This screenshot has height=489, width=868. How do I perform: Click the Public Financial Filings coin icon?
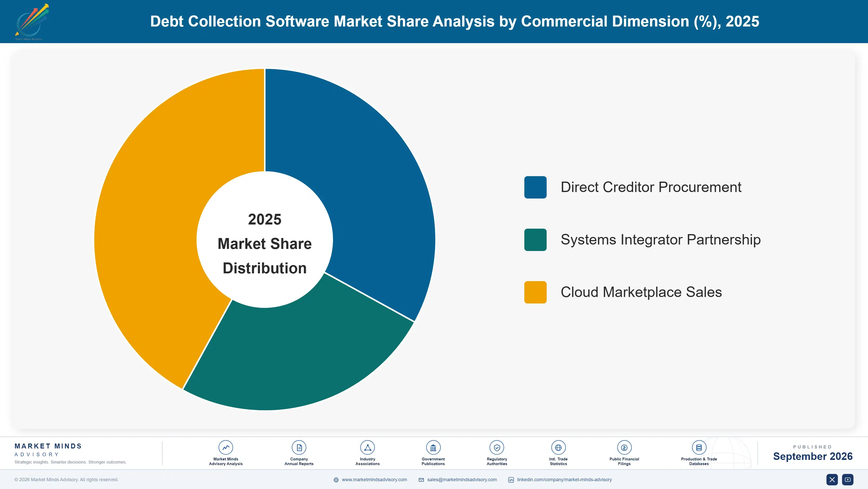[x=624, y=447]
